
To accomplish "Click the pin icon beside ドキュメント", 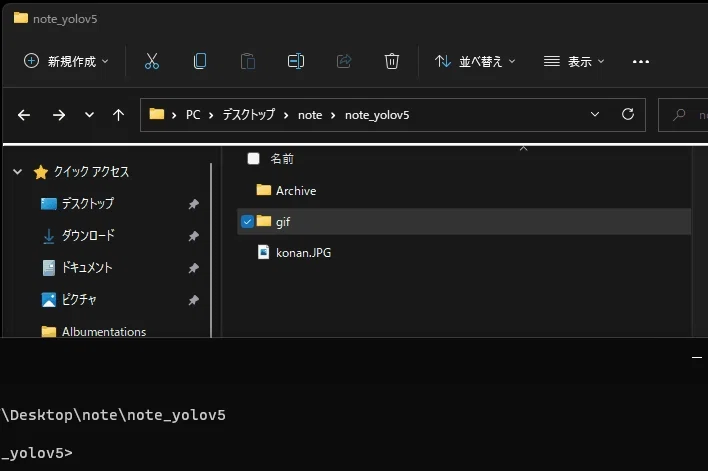I will click(194, 268).
